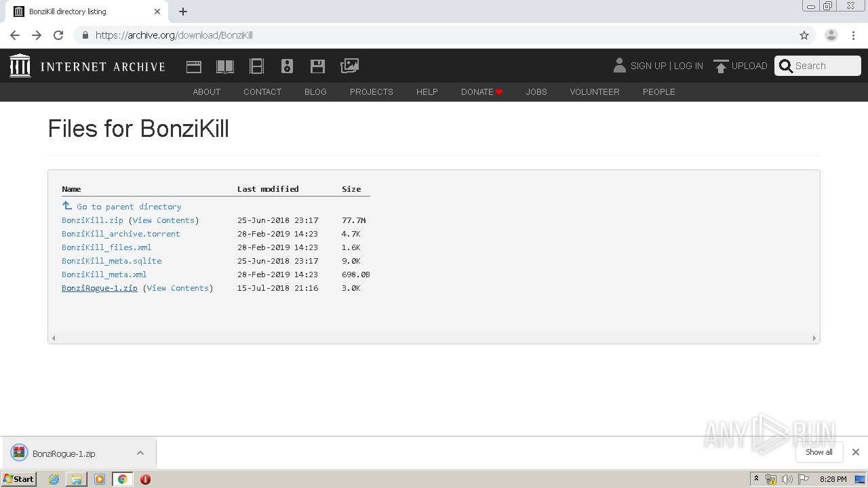
Task: Open the Texts book icon
Action: point(225,66)
